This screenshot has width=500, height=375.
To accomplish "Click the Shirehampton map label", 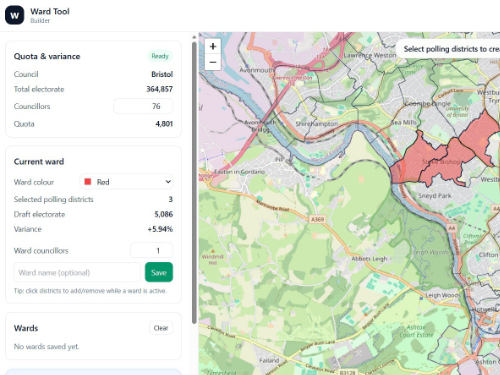I will [x=317, y=124].
